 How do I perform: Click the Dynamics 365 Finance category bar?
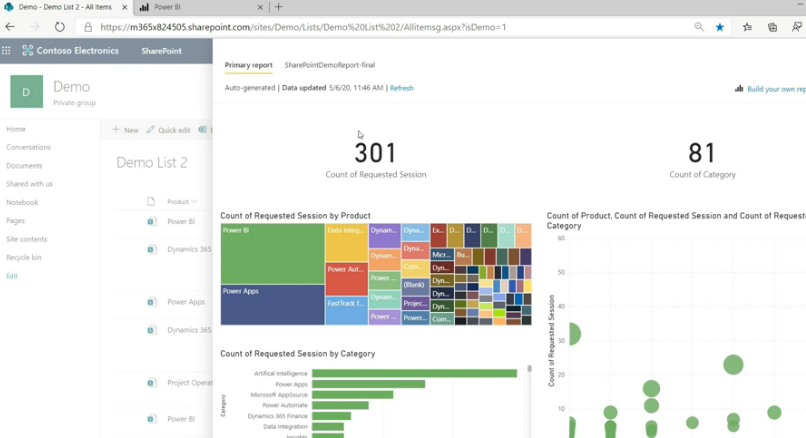pyautogui.click(x=332, y=416)
